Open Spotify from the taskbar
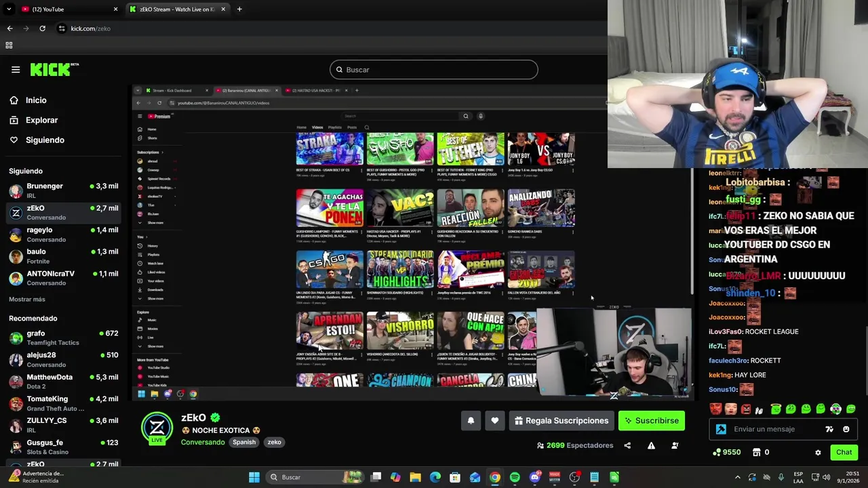The height and width of the screenshot is (488, 868). pos(515,477)
